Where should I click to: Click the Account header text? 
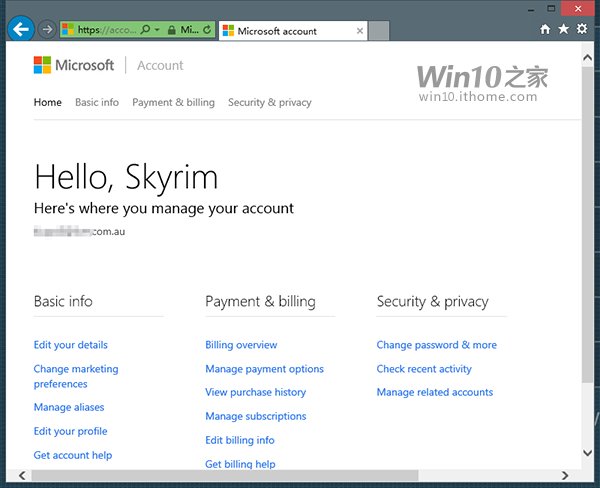(160, 65)
